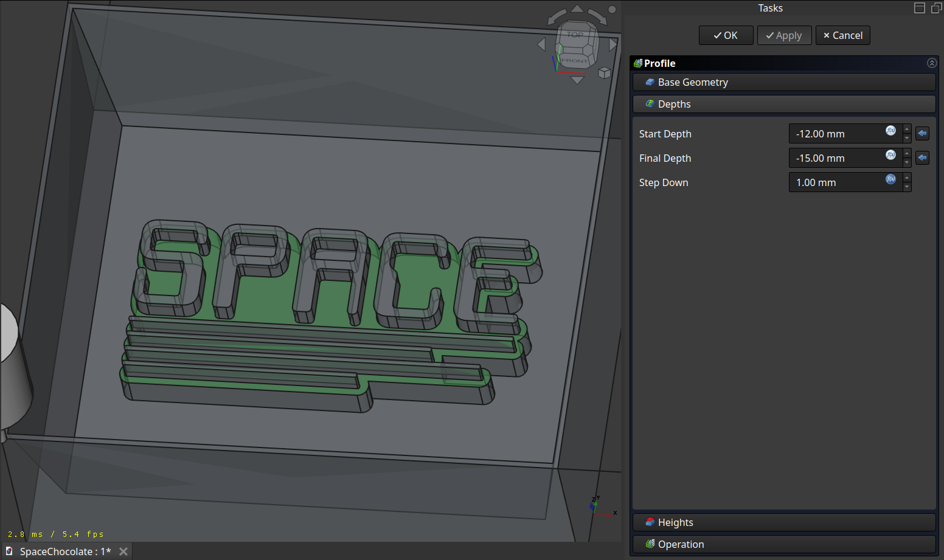Image resolution: width=944 pixels, height=560 pixels.
Task: Increase Start Depth with up arrow
Action: click(x=907, y=129)
